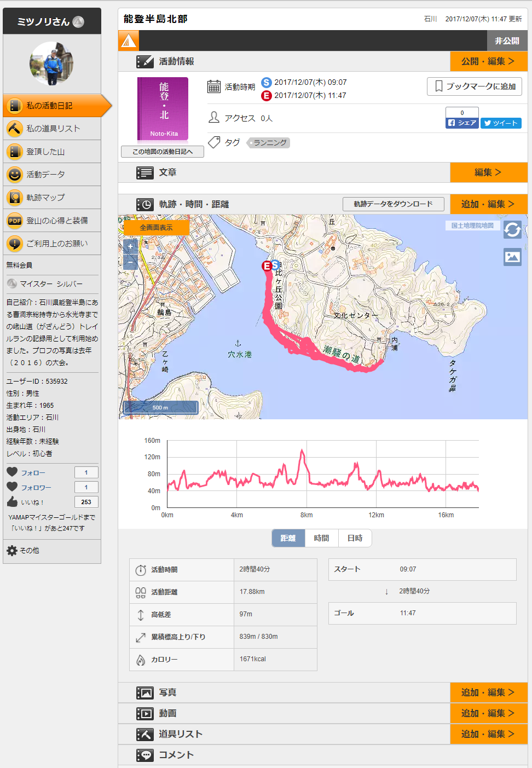This screenshot has height=768, width=532.
Task: Click the purple 能登・北 map thumbnail
Action: (163, 109)
